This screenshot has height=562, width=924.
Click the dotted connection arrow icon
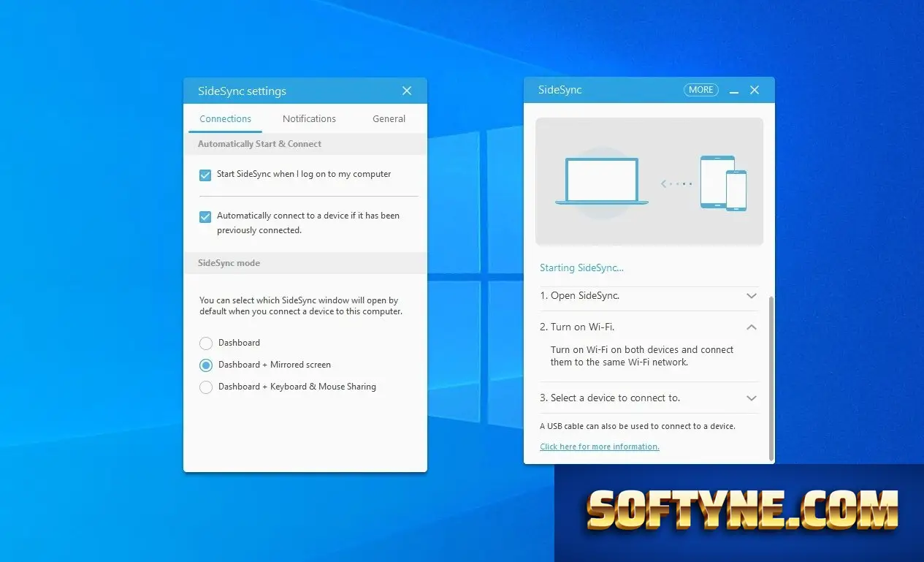coord(676,183)
